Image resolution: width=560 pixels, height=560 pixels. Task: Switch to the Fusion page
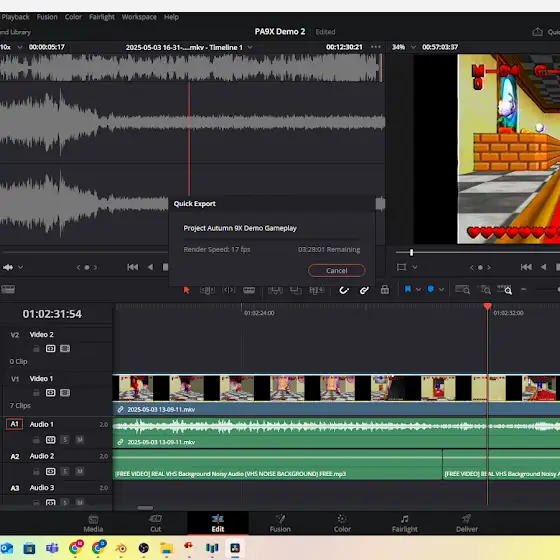[280, 524]
